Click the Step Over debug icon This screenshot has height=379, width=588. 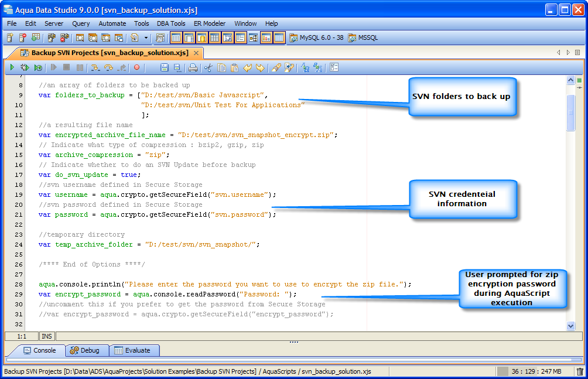(108, 67)
